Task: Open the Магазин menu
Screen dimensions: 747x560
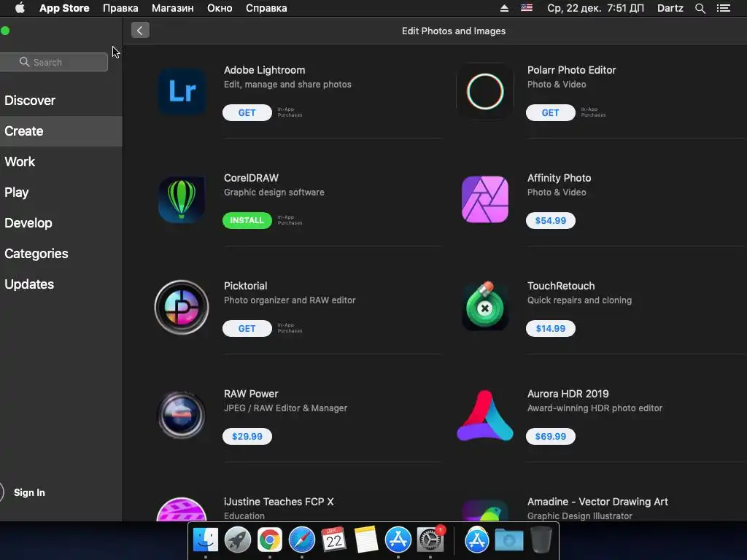Action: pos(172,8)
